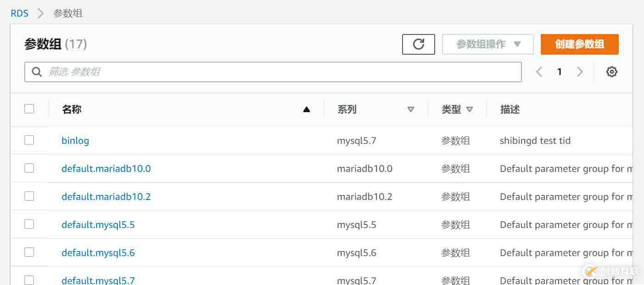Check the select-all checkbox in table header
644x285 pixels.
point(29,108)
